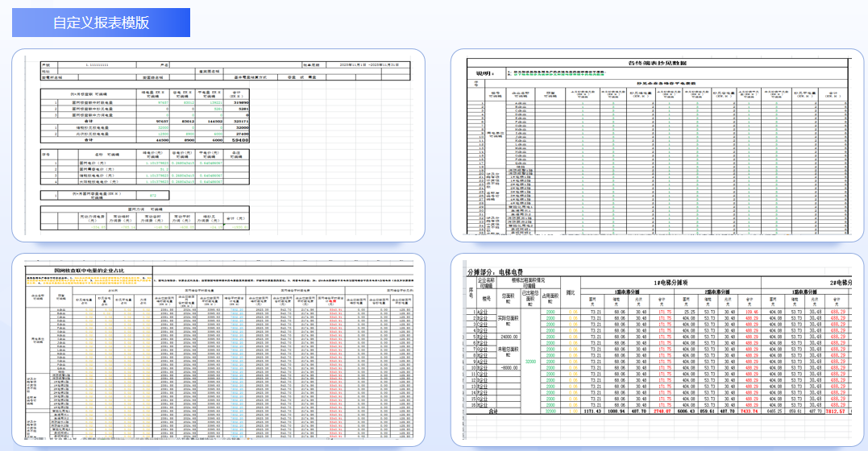Select the 24000.00 area cell
The height and width of the screenshot is (451, 868).
510,337
